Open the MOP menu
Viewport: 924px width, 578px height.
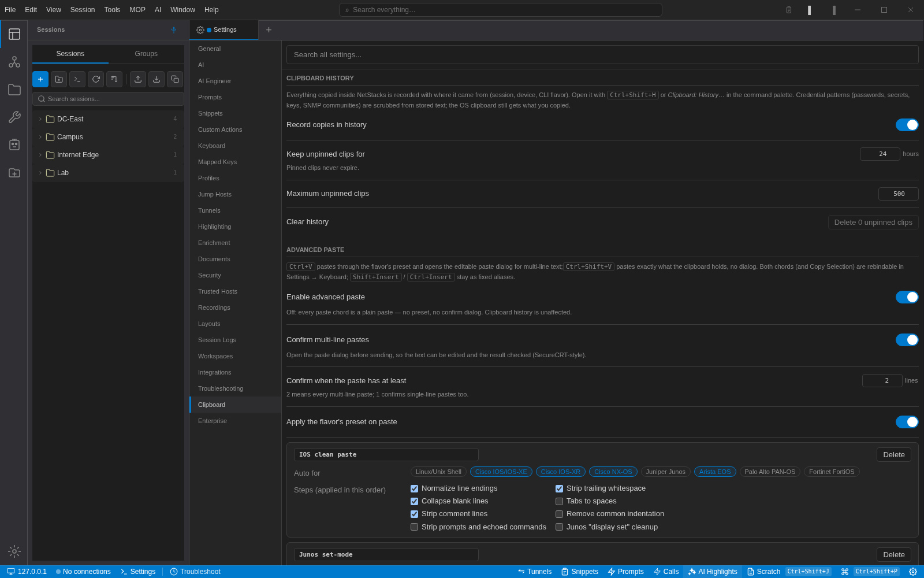point(137,10)
